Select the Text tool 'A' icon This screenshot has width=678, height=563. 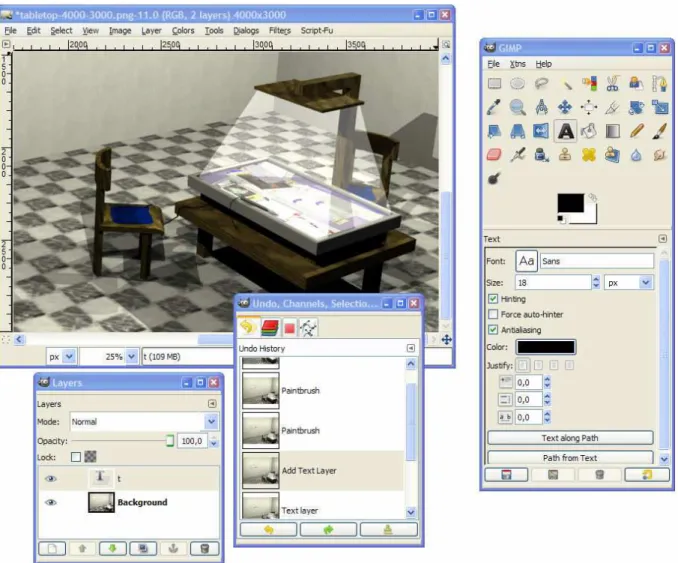(x=566, y=131)
